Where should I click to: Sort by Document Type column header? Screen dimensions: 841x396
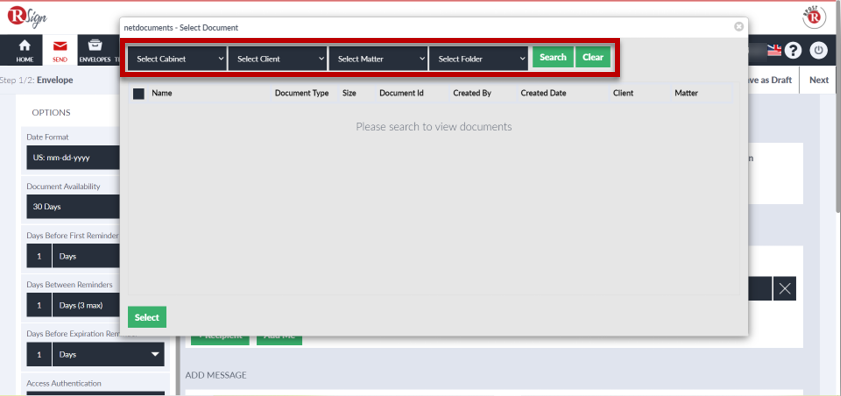click(301, 93)
